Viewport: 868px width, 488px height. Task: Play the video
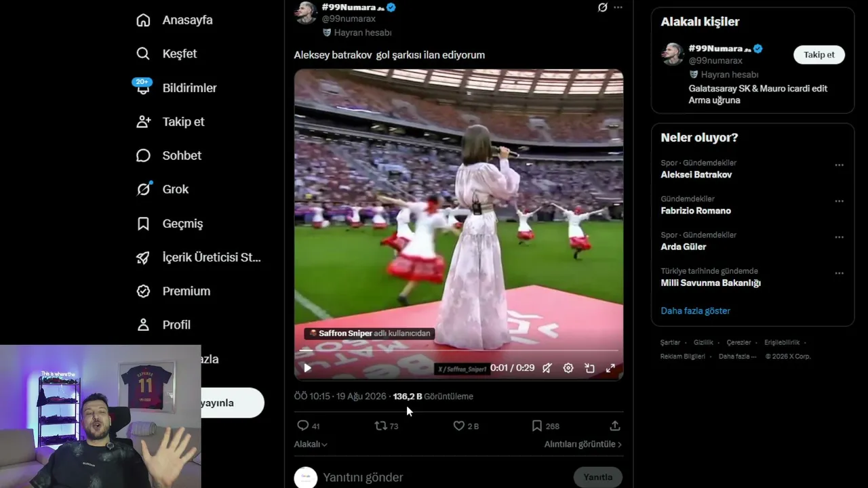coord(307,368)
